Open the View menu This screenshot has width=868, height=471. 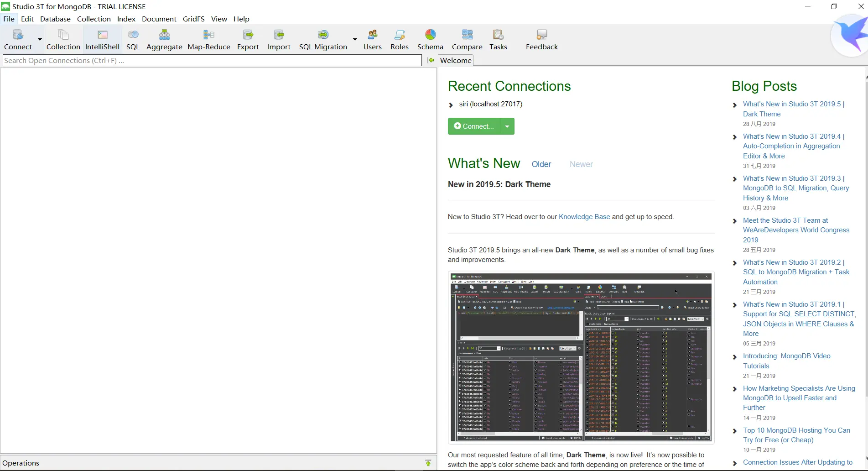pyautogui.click(x=219, y=19)
